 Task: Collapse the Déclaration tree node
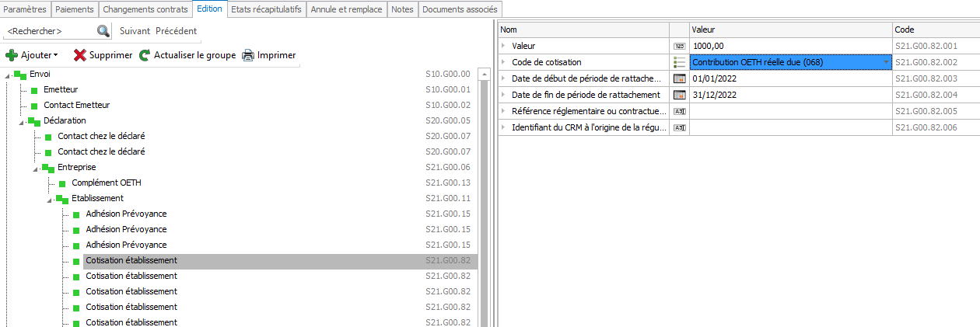pos(22,122)
